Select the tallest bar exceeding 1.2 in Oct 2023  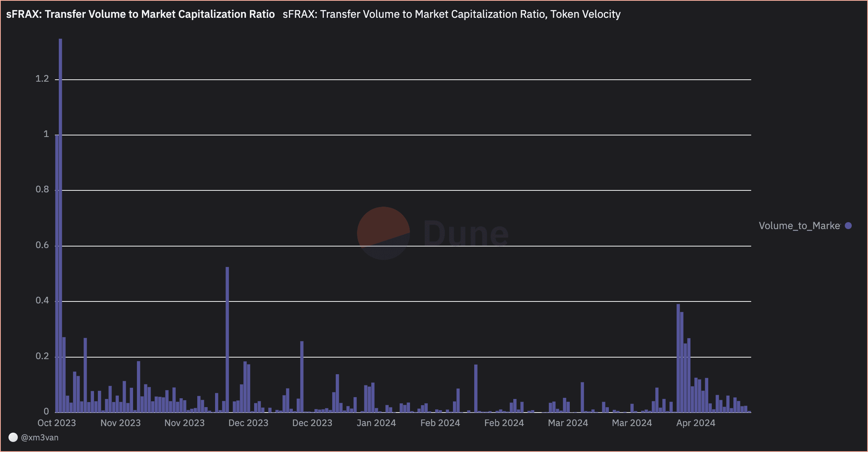(x=60, y=224)
